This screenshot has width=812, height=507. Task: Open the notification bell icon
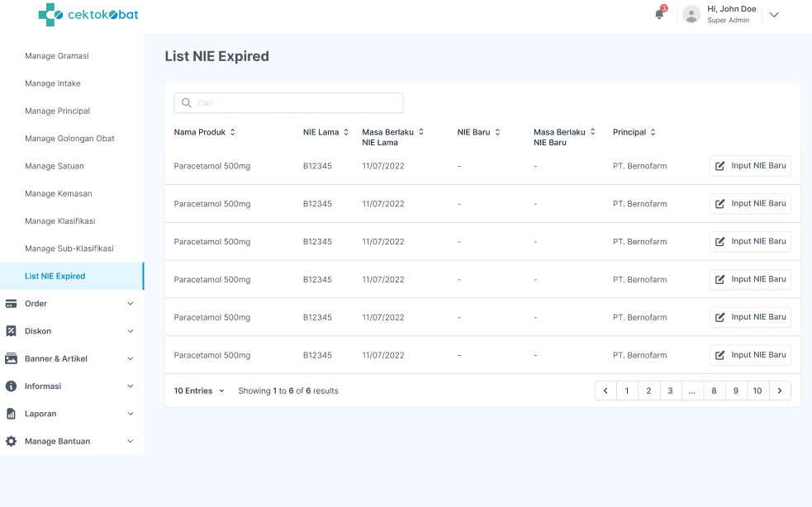pos(659,14)
